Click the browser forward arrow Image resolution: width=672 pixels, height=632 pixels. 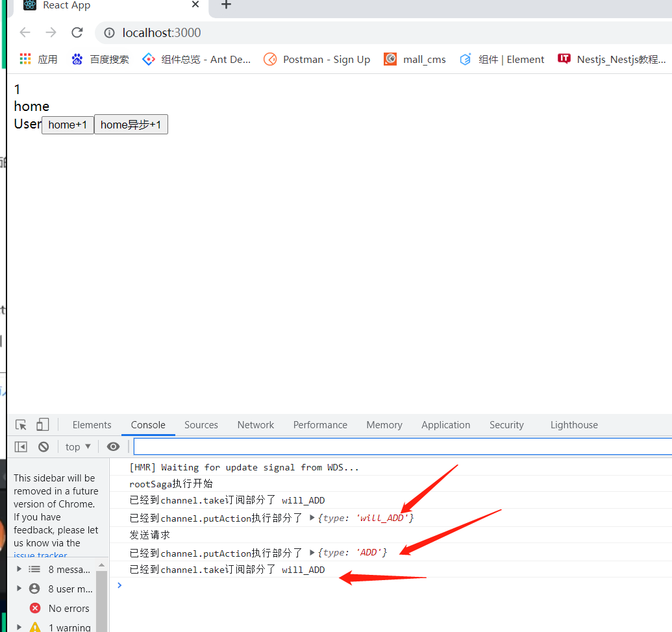tap(51, 32)
